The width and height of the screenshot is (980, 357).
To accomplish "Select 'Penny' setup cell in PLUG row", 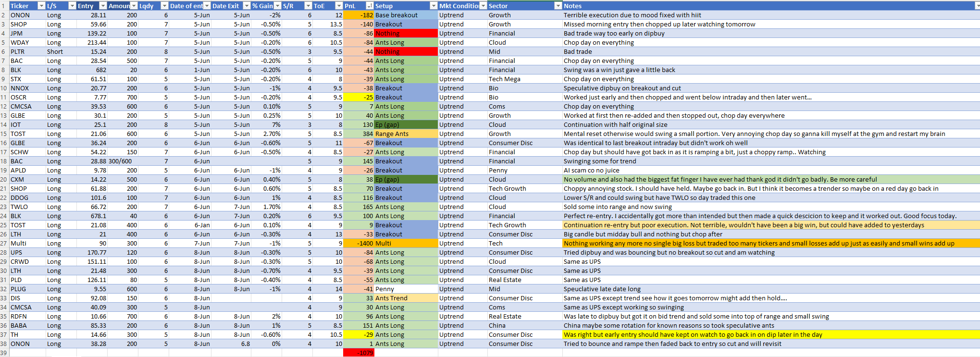I will click(406, 289).
